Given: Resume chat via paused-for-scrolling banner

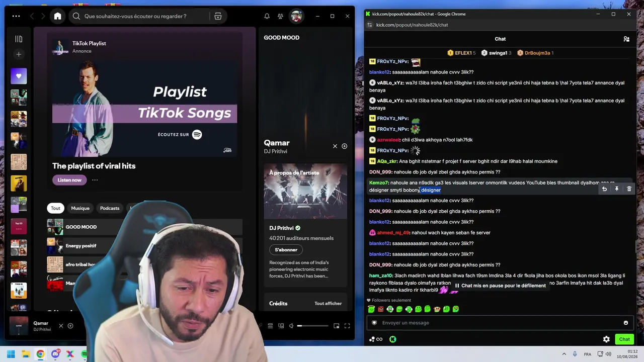Looking at the screenshot, I should pyautogui.click(x=500, y=286).
